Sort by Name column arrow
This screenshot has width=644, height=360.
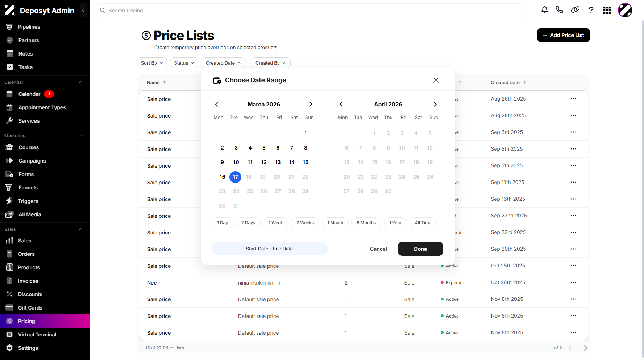(x=165, y=82)
